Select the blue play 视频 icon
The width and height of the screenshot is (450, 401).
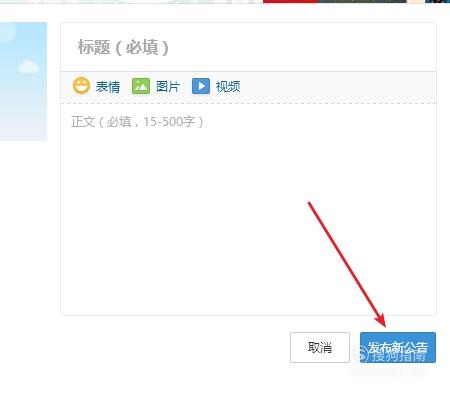(201, 86)
